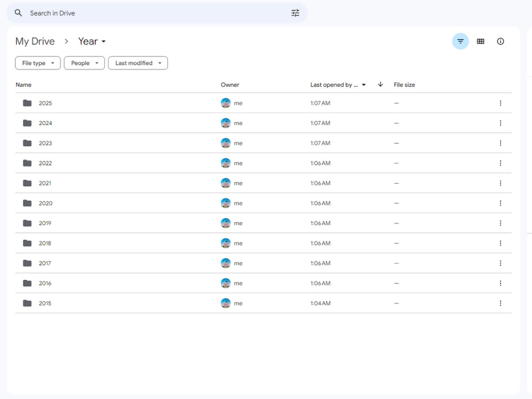Click 1:07 AM time in 2023 row
This screenshot has width=532, height=399.
pos(320,143)
